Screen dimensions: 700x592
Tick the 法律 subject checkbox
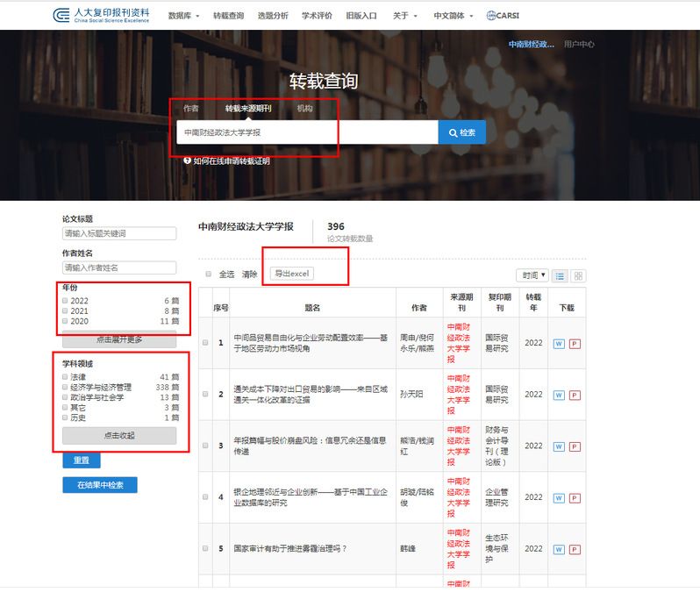[66, 377]
